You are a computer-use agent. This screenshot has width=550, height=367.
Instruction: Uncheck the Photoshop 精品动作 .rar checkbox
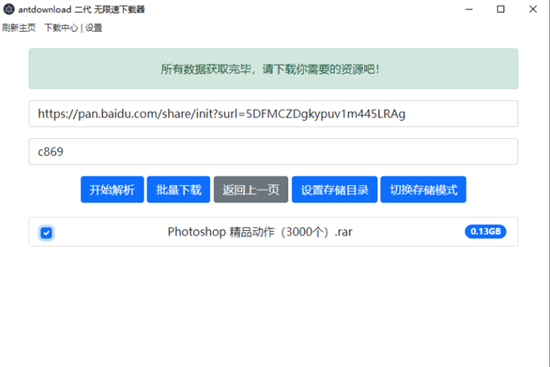point(46,233)
